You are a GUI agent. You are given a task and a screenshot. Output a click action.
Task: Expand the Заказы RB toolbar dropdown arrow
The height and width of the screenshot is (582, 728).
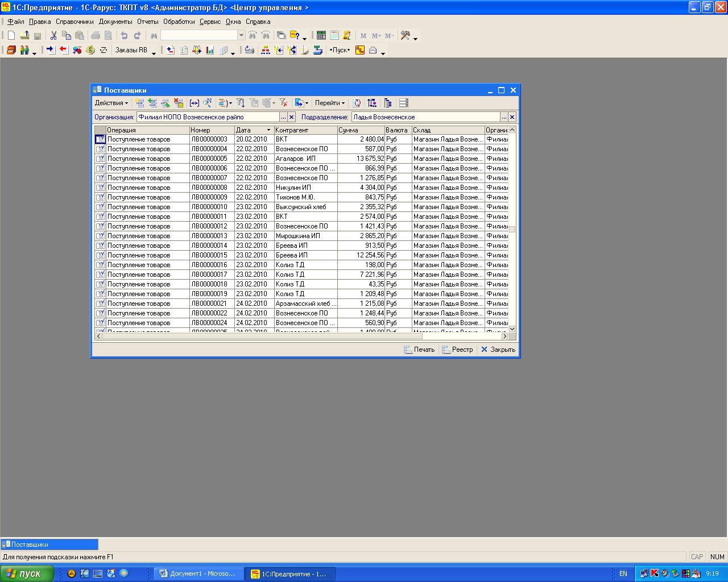pos(154,52)
